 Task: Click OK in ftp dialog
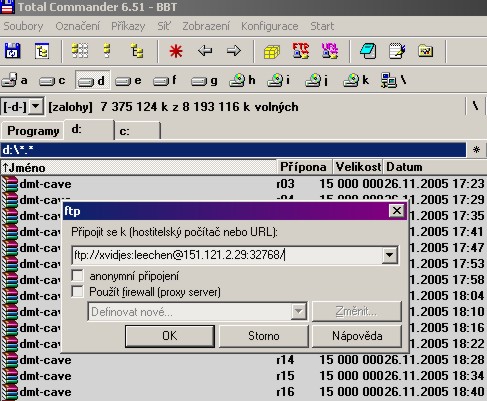point(170,336)
